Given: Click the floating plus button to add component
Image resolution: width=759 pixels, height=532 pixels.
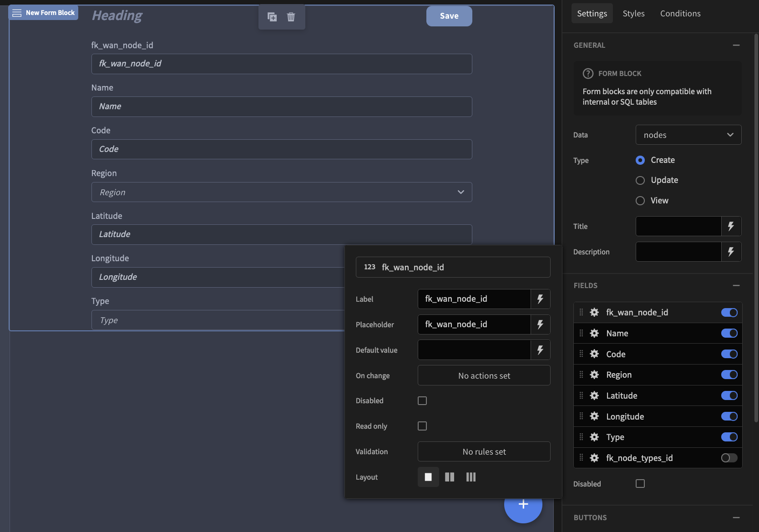Looking at the screenshot, I should click(x=523, y=504).
